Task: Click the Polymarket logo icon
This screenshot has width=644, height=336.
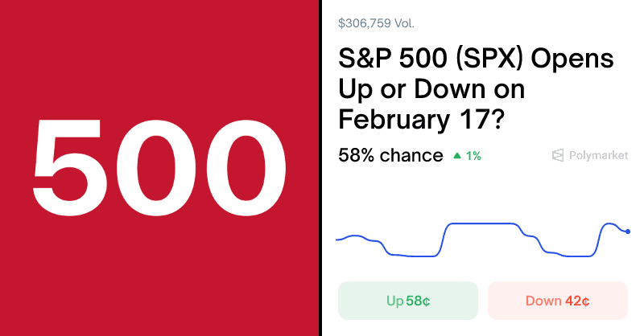Action: point(557,155)
